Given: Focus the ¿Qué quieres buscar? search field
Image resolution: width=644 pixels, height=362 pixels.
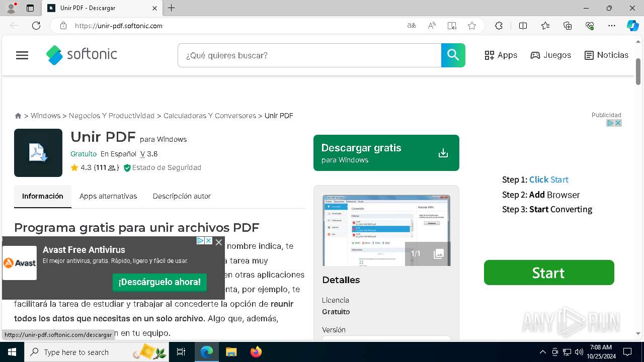Looking at the screenshot, I should [309, 55].
